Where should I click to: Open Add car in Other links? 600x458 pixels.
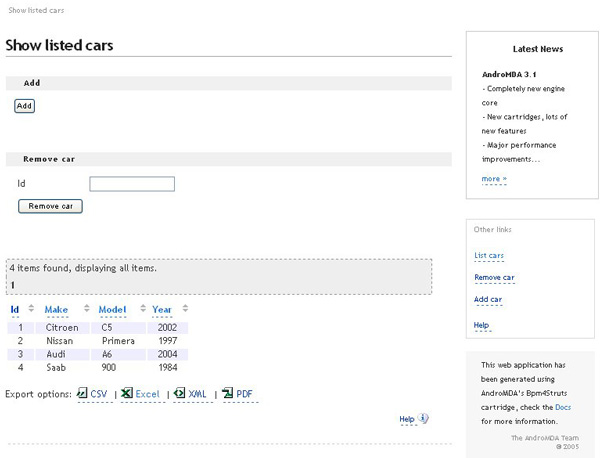(x=488, y=299)
